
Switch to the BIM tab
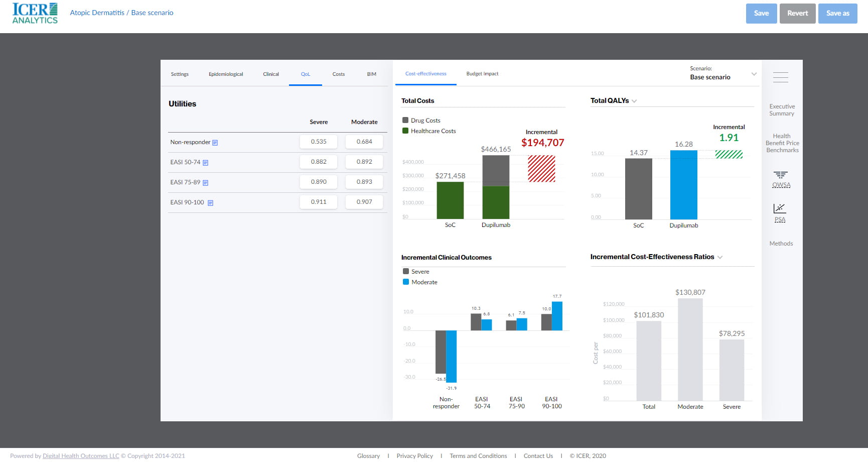coord(372,74)
